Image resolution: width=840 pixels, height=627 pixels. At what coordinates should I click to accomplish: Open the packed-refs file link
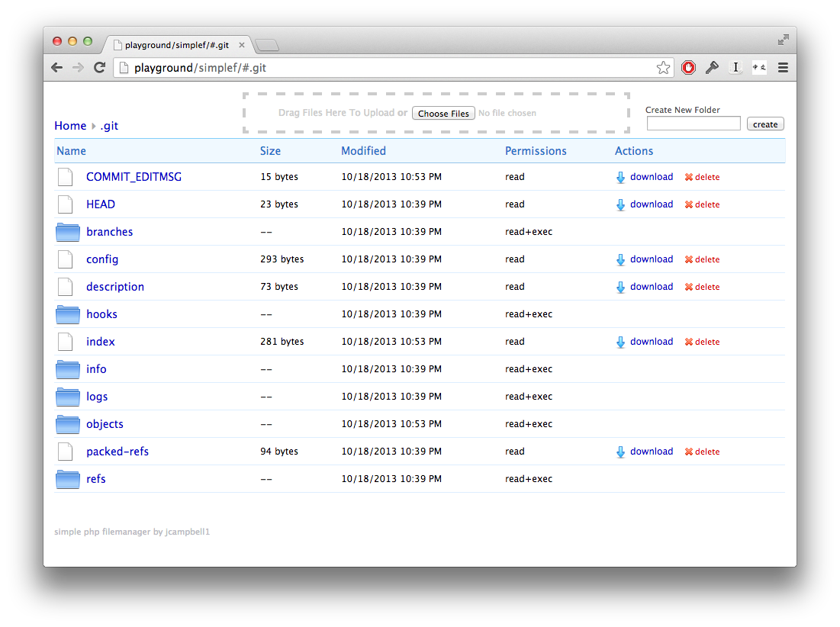pos(117,452)
